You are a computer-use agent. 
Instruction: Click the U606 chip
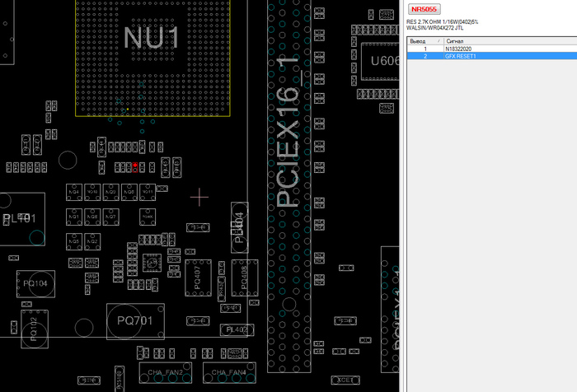coord(381,61)
